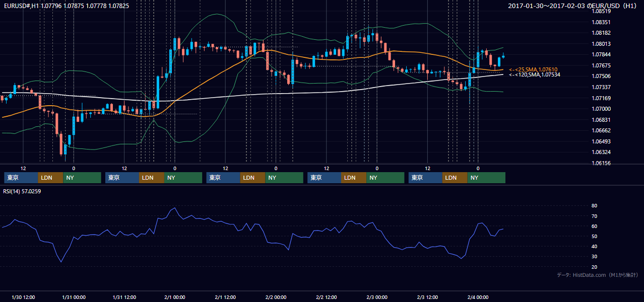Click the HistData.com data credit text

598,275
